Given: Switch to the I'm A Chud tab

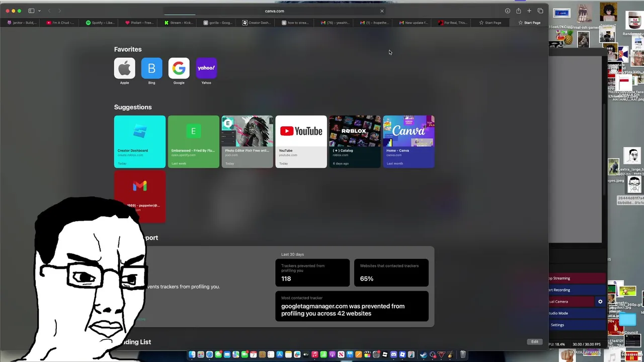Looking at the screenshot, I should (x=60, y=23).
